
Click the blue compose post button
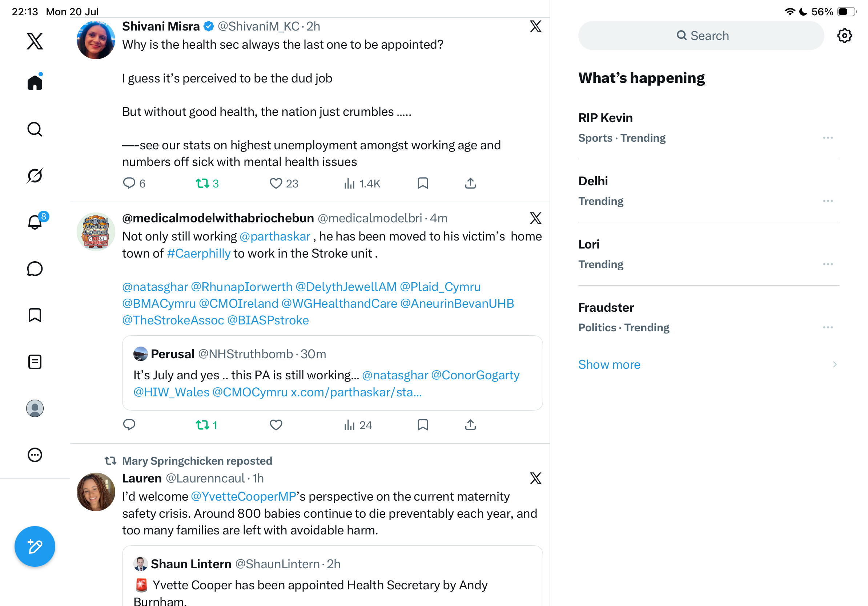tap(35, 546)
